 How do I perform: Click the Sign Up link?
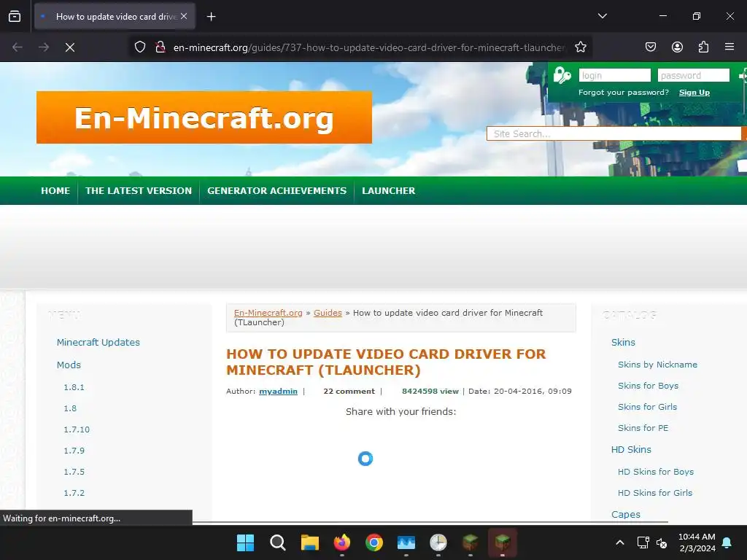(x=694, y=93)
